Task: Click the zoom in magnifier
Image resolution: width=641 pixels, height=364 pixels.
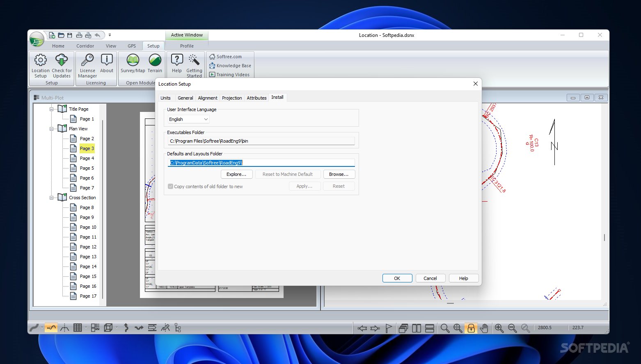Action: click(x=499, y=328)
